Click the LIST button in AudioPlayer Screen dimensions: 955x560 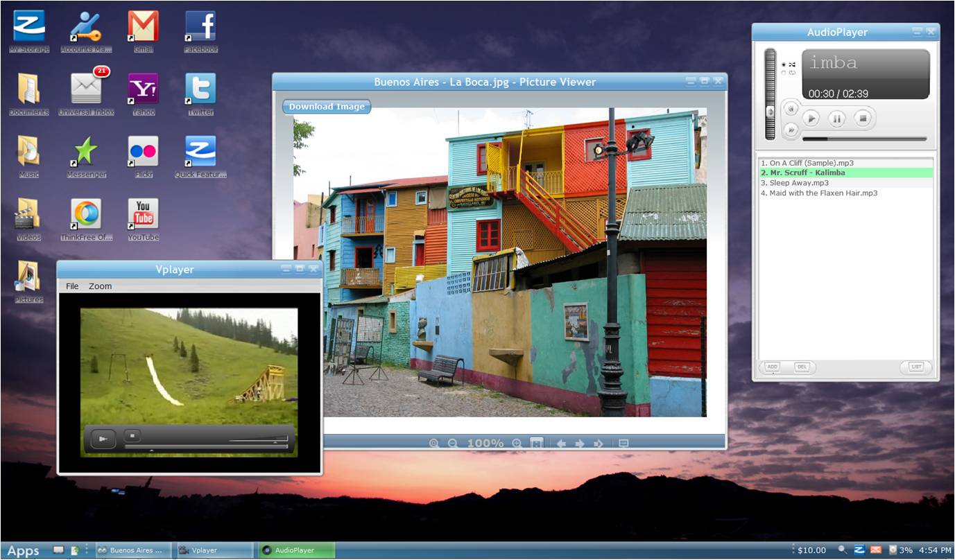pos(915,367)
